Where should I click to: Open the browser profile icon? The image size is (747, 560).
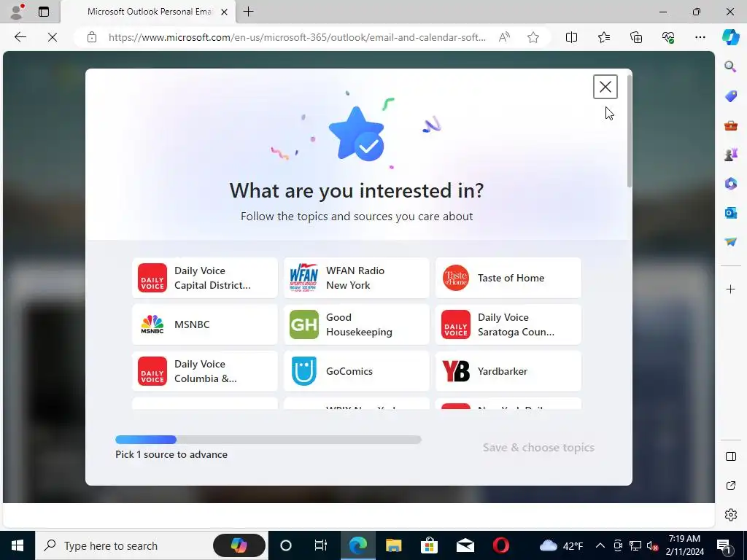[17, 12]
